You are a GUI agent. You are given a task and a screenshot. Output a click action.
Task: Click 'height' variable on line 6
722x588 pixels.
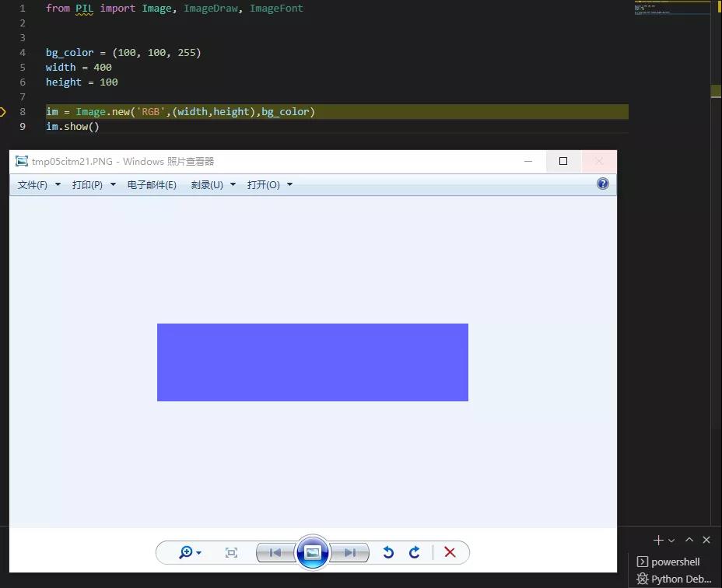click(64, 82)
